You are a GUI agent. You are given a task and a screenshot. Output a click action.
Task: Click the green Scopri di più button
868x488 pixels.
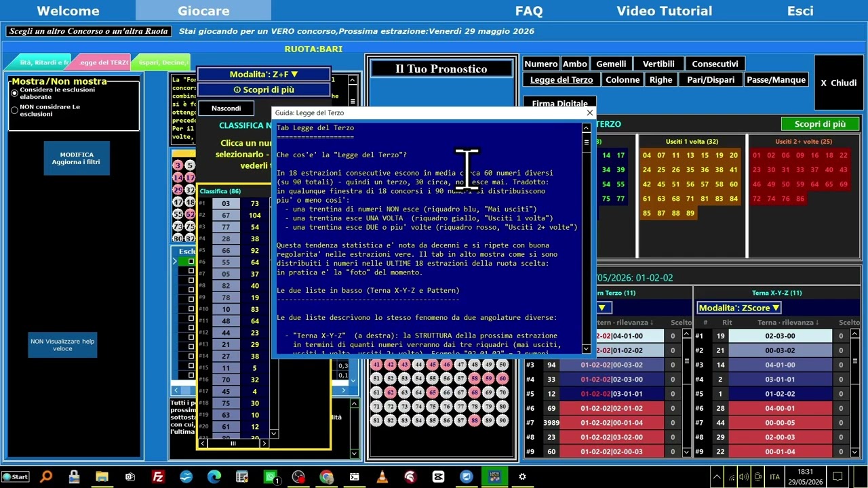point(820,124)
